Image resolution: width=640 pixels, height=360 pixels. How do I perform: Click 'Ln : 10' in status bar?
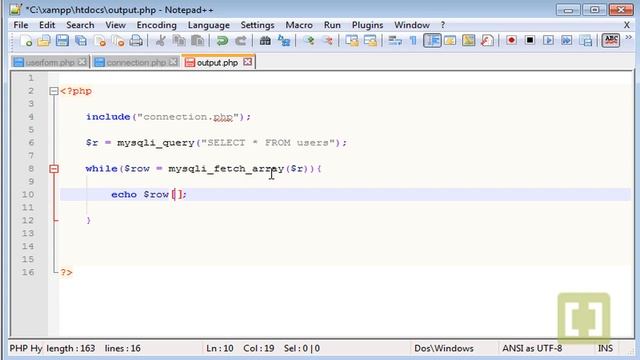coord(220,348)
